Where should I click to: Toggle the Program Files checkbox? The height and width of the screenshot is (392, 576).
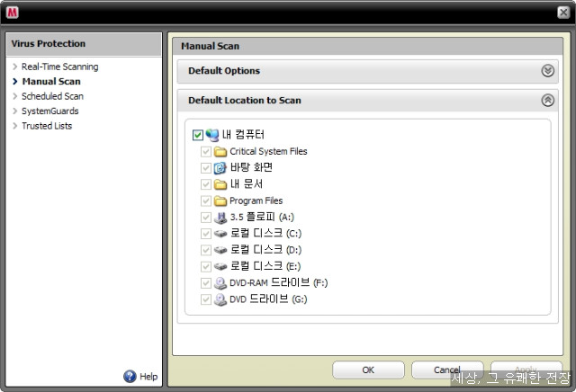point(206,200)
